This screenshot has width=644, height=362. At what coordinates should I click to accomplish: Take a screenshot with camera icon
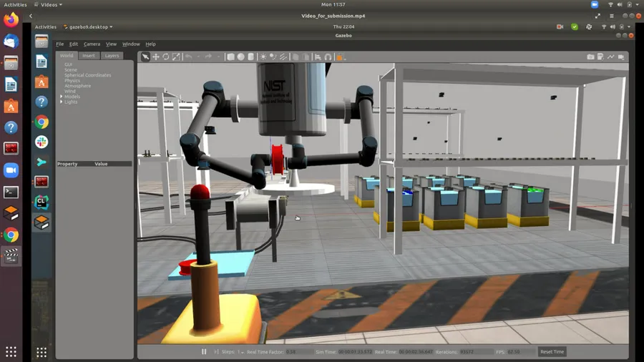[x=590, y=57]
